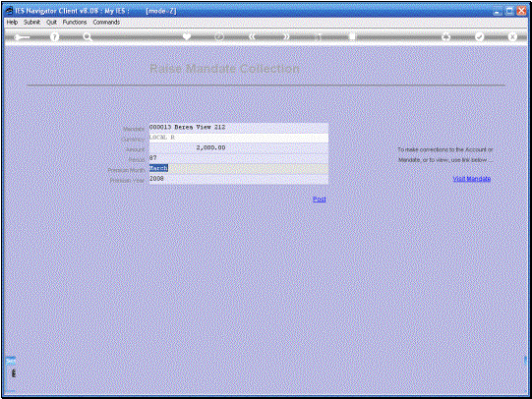Open help via the question mark icon

(x=54, y=37)
